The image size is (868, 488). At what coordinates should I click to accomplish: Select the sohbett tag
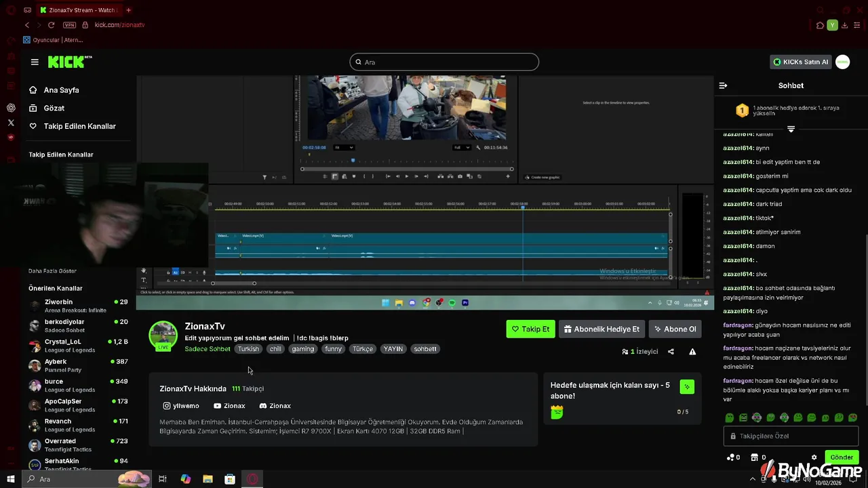click(425, 349)
